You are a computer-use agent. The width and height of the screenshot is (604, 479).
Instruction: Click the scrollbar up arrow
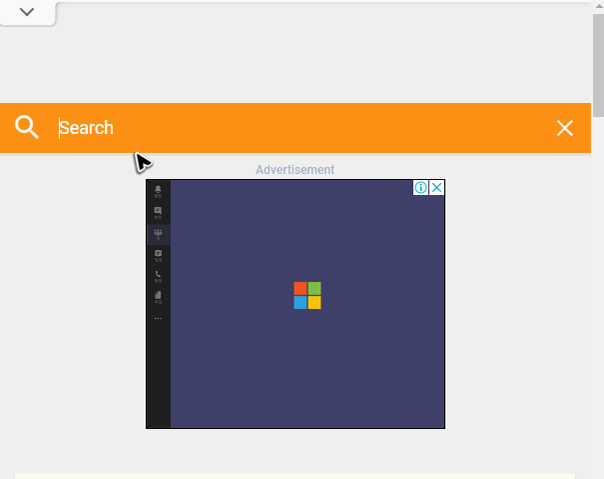[x=599, y=6]
